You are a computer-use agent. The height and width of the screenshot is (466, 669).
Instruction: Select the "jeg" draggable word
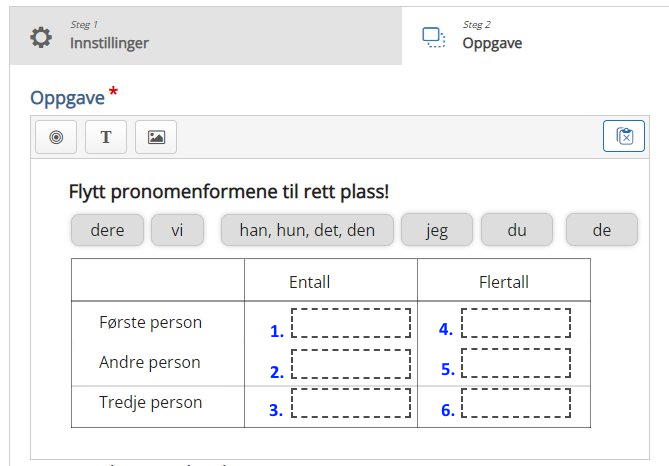(437, 230)
